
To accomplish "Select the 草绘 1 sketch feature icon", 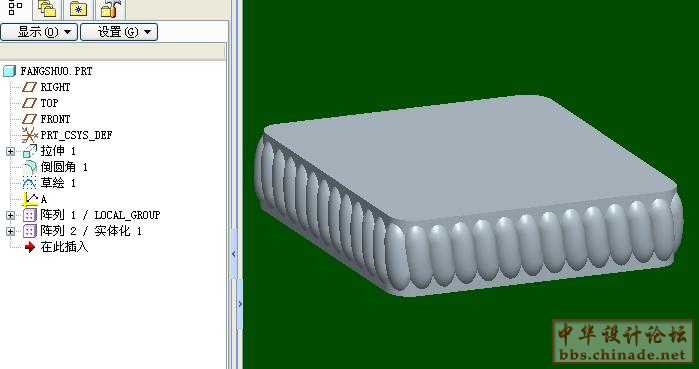I will click(29, 183).
